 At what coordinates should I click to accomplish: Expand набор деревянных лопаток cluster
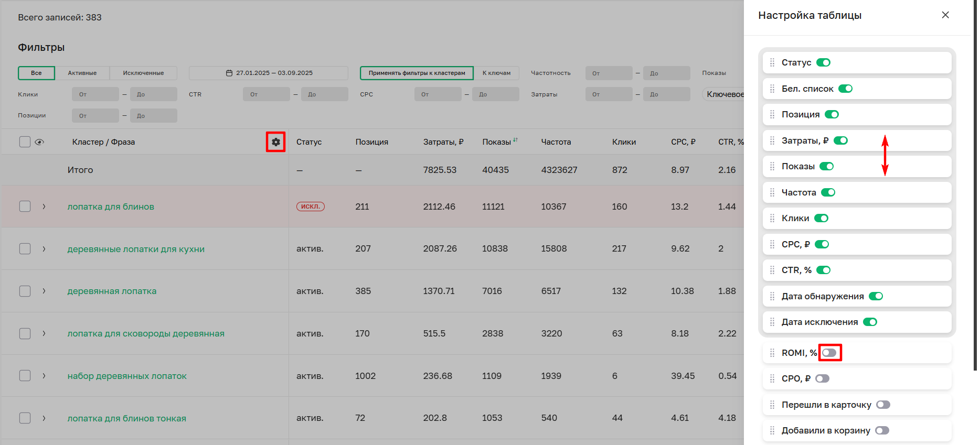coord(44,376)
